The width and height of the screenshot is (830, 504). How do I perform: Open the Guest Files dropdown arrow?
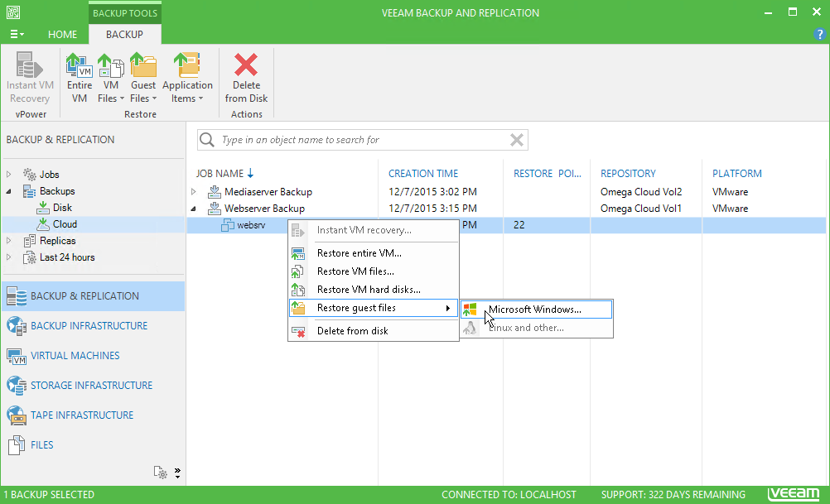pos(154,98)
